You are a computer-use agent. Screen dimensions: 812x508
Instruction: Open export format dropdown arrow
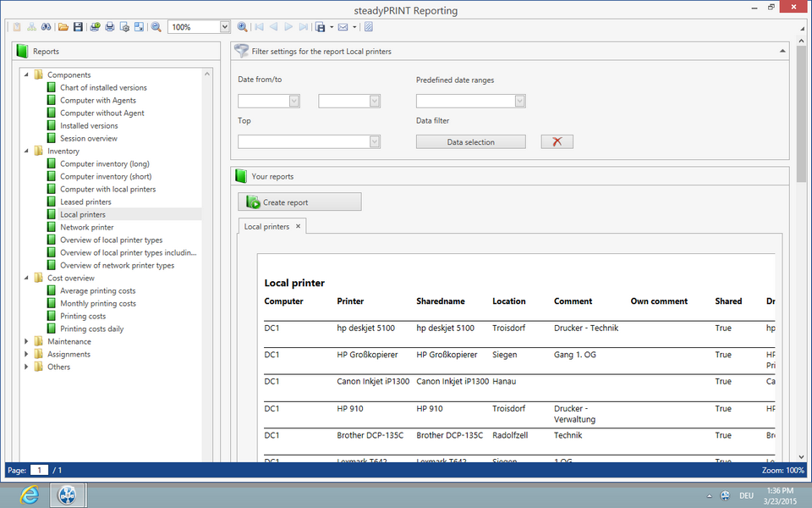(332, 27)
